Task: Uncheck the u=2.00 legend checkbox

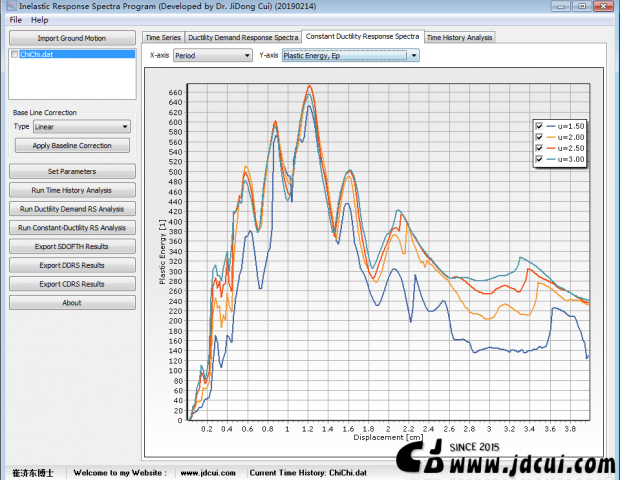Action: click(540, 137)
